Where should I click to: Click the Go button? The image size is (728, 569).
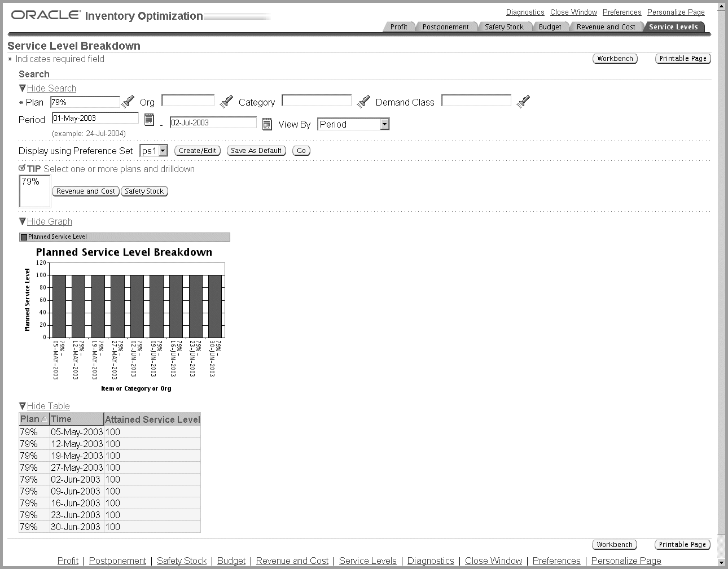(x=301, y=151)
